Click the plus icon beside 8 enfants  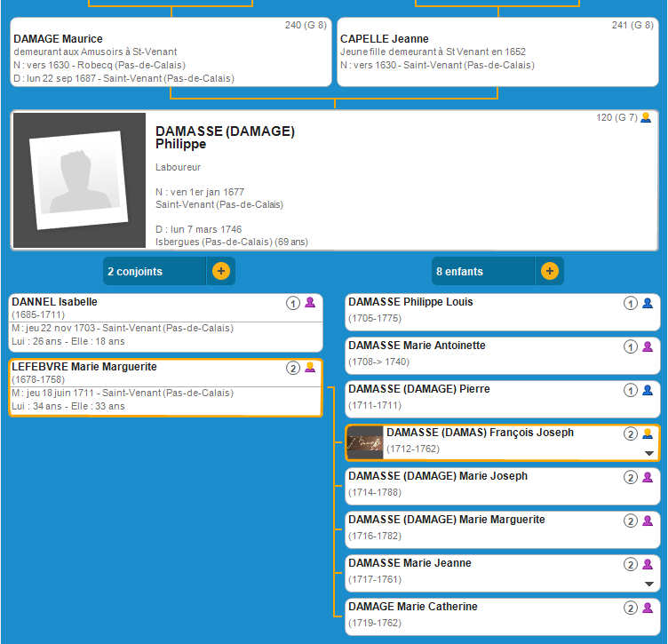click(x=550, y=272)
